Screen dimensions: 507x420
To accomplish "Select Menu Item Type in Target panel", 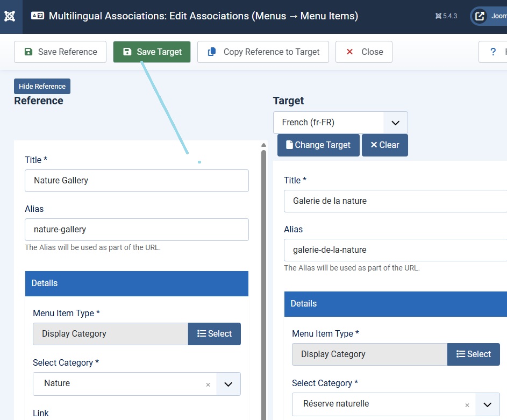I will [474, 354].
